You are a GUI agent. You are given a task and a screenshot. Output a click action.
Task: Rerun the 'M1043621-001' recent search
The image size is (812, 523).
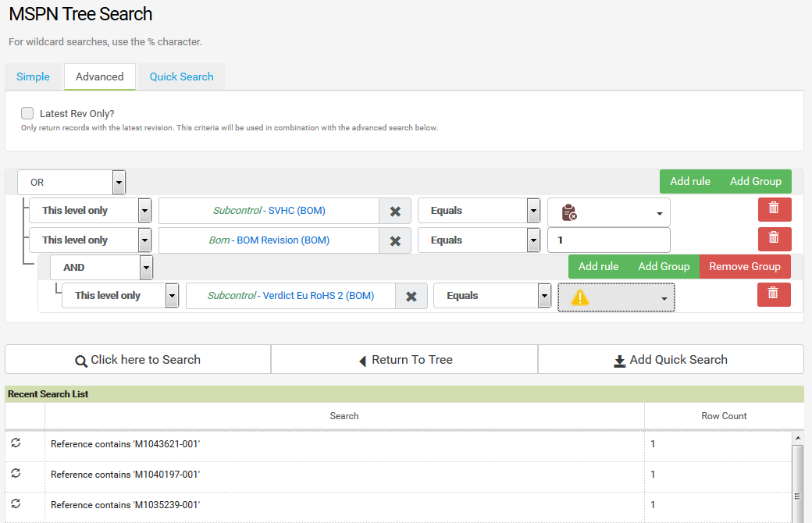pos(16,443)
